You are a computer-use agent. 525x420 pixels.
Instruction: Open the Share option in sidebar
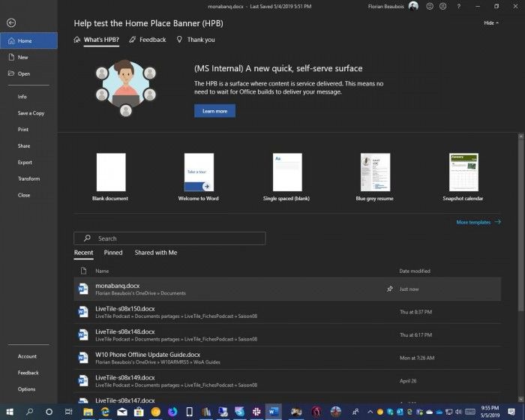pos(24,145)
